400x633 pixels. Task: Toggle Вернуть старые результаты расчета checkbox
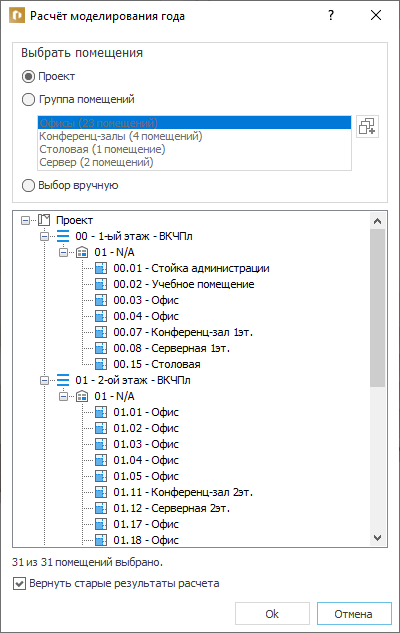(19, 584)
